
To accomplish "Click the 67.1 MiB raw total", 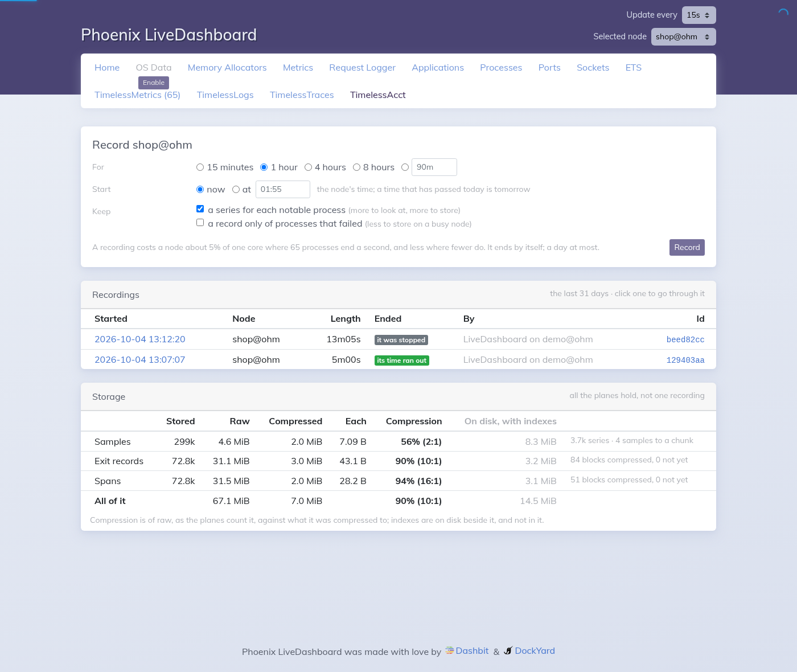I will pyautogui.click(x=231, y=501).
